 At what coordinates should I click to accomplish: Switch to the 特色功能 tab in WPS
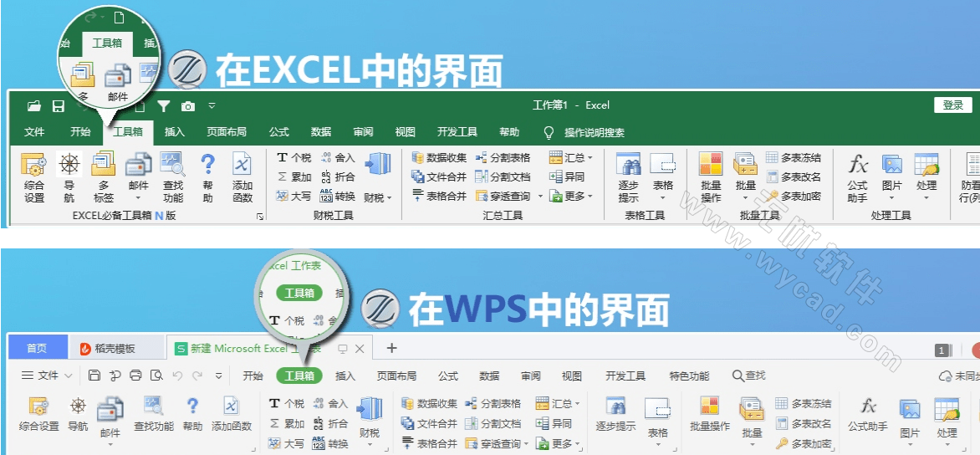[689, 376]
